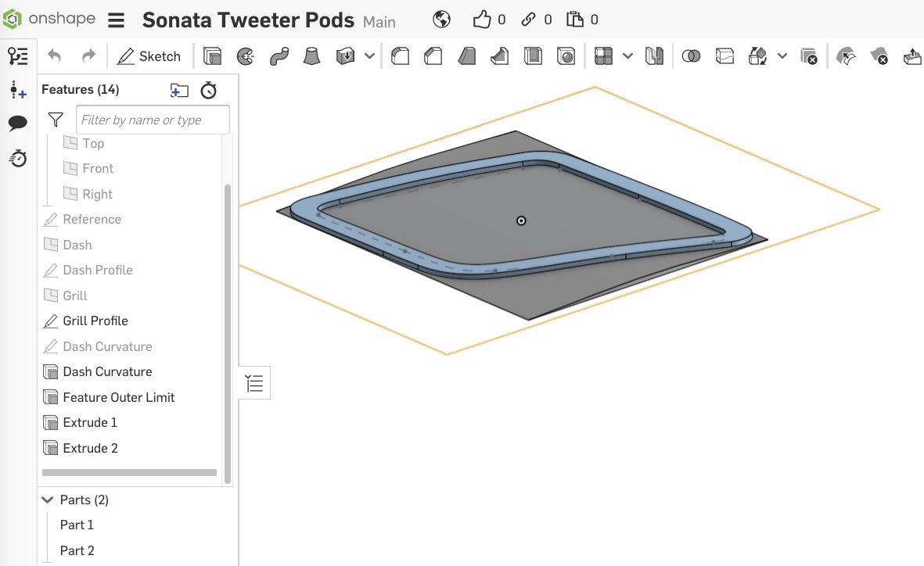This screenshot has height=566, width=924.
Task: Collapse the Parts (2) list
Action: (48, 500)
